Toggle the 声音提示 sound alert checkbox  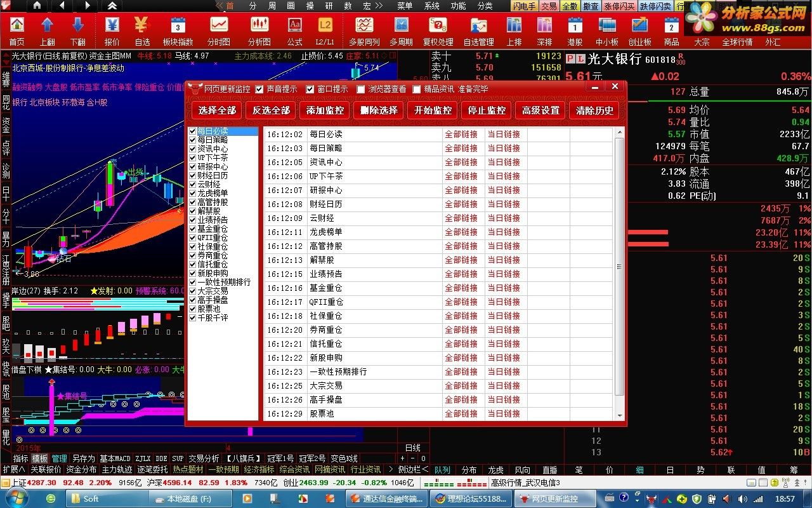click(x=259, y=90)
